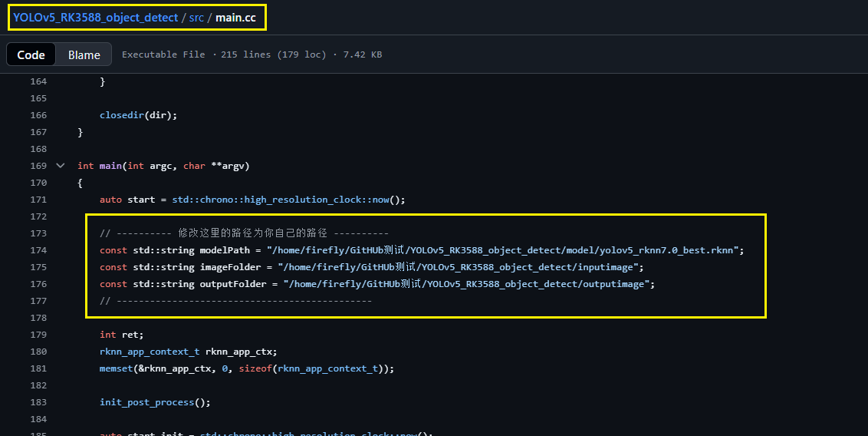This screenshot has width=868, height=436.
Task: Collapse the main function at line 169
Action: (x=61, y=166)
